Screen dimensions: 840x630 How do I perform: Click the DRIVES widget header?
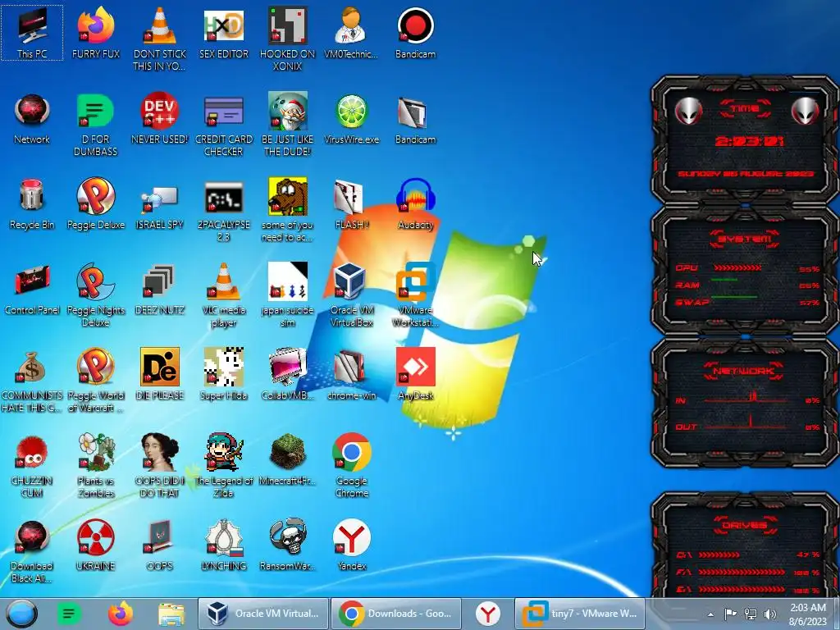745,526
